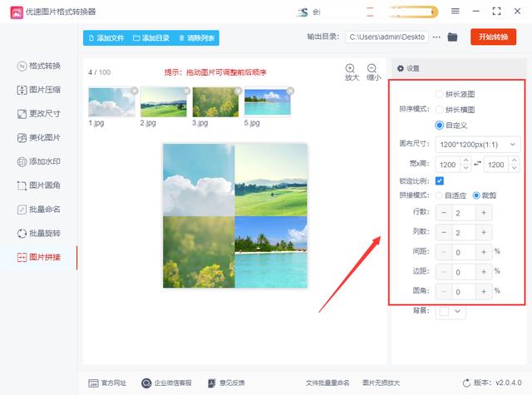
Task: Select thumbnail 2.jpg
Action: (x=164, y=101)
